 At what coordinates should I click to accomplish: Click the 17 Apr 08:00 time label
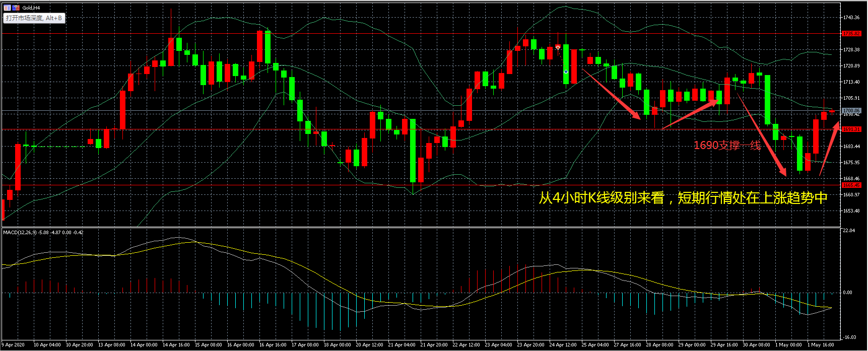(305, 345)
